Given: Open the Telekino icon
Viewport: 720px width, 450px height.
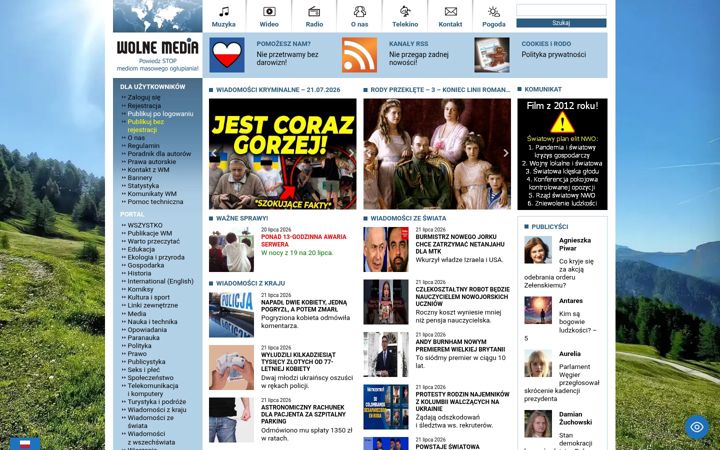Looking at the screenshot, I should [x=405, y=11].
